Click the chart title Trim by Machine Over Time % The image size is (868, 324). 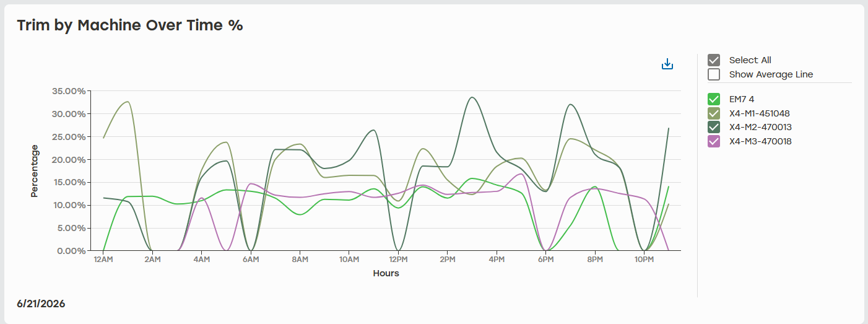(130, 25)
